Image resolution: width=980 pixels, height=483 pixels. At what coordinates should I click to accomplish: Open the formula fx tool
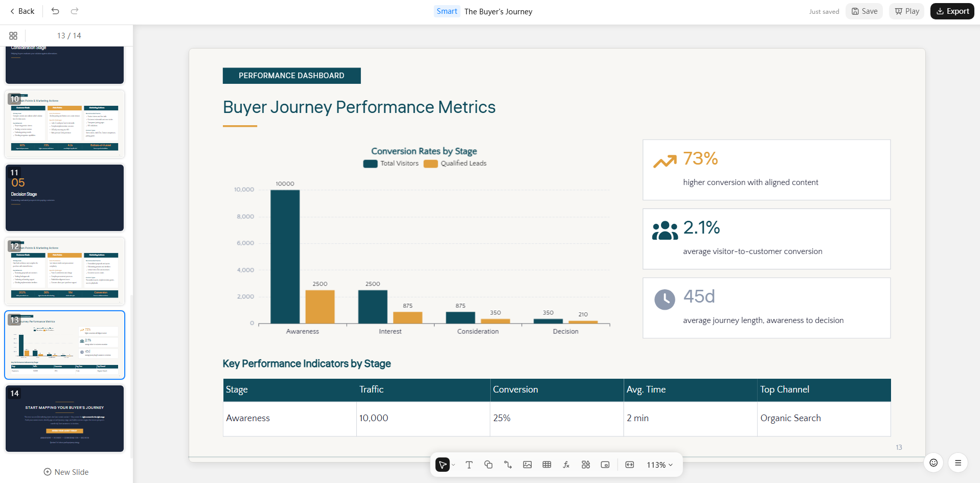[566, 465]
